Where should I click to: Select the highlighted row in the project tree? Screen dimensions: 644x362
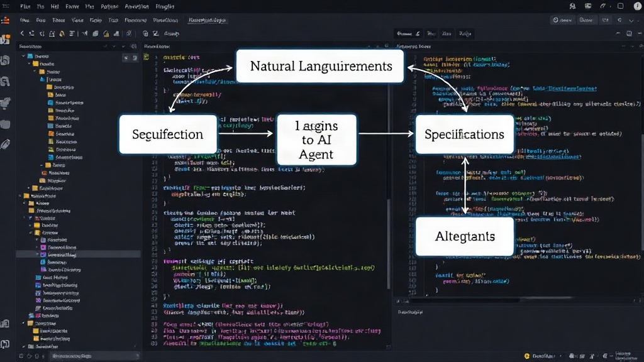[78, 255]
